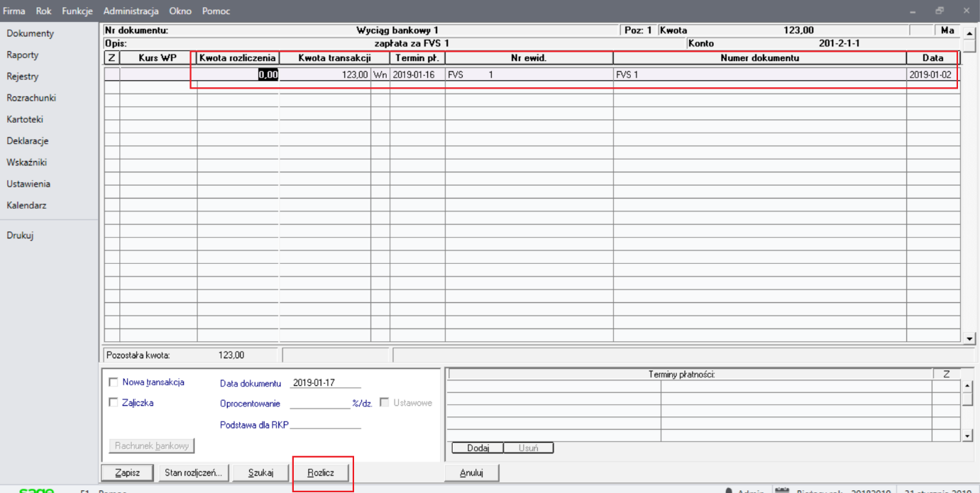This screenshot has height=493, width=980.
Task: Open Deklaracje from the sidebar
Action: click(x=28, y=140)
